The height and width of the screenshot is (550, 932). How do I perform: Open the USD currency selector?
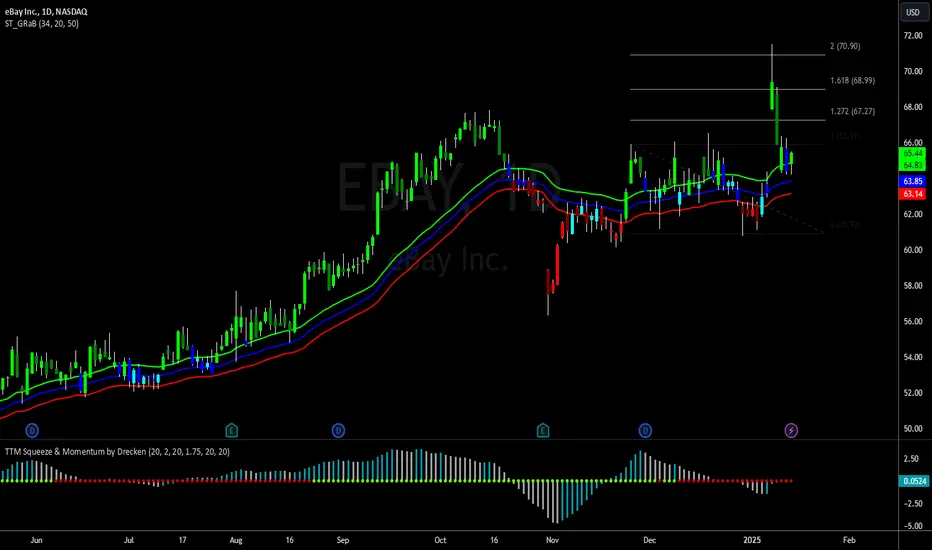pos(913,12)
